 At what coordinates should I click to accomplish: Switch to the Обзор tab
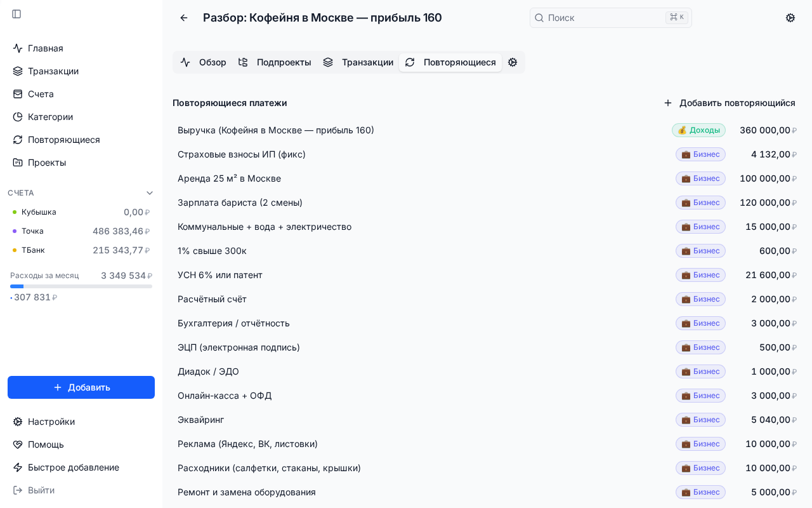[213, 62]
